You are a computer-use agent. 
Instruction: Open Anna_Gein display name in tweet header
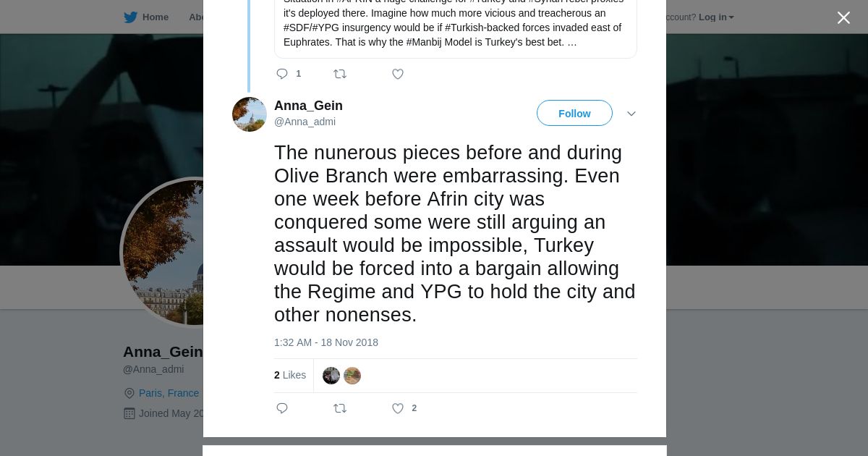pos(308,106)
